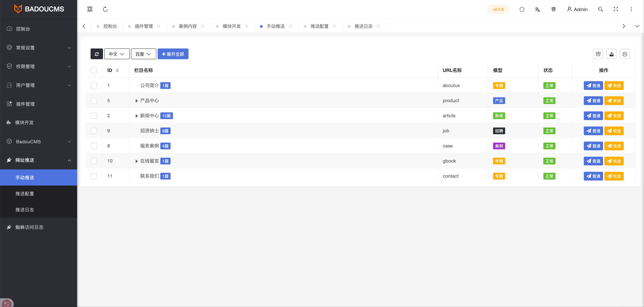Check the checkbox for 公司简介 row
This screenshot has width=644, height=307.
[94, 86]
